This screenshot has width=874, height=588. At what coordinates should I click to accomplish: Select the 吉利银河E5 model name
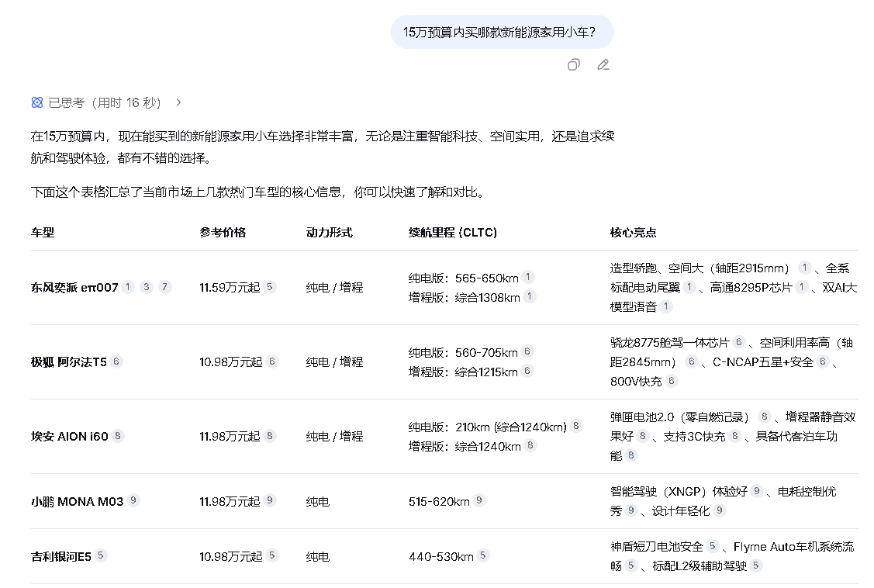60,556
